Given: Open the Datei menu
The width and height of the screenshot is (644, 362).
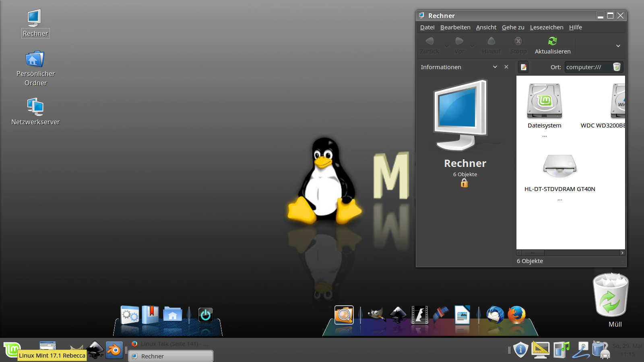Looking at the screenshot, I should click(427, 27).
